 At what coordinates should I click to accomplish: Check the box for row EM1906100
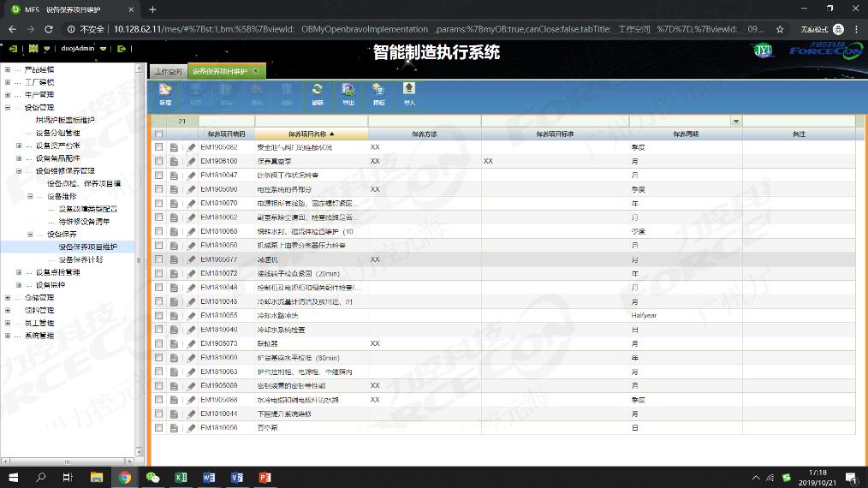click(x=159, y=161)
